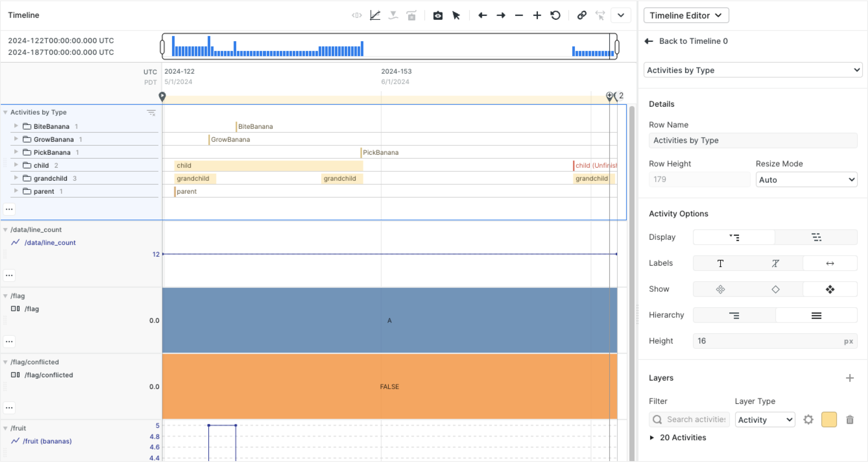
Task: Select the cursor arrow tool
Action: (x=456, y=15)
